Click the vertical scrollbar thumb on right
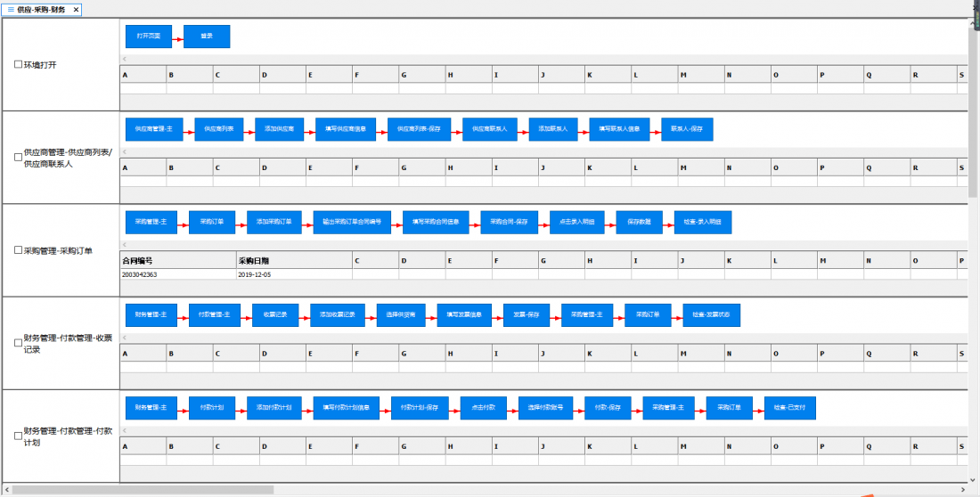Screen dimensions: 980x497 point(974,112)
